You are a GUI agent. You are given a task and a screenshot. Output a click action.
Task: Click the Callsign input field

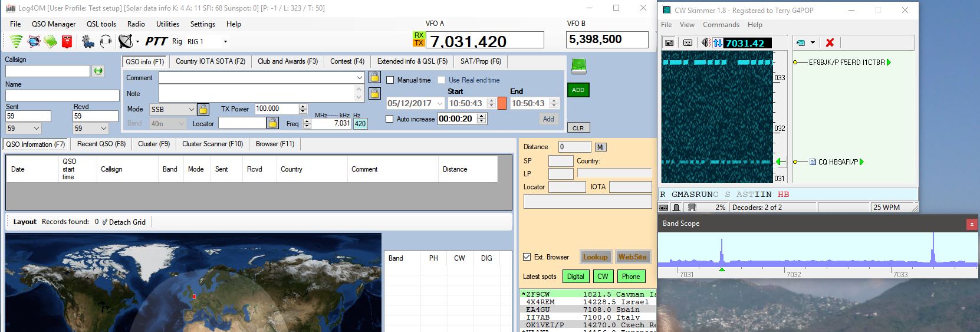click(48, 71)
